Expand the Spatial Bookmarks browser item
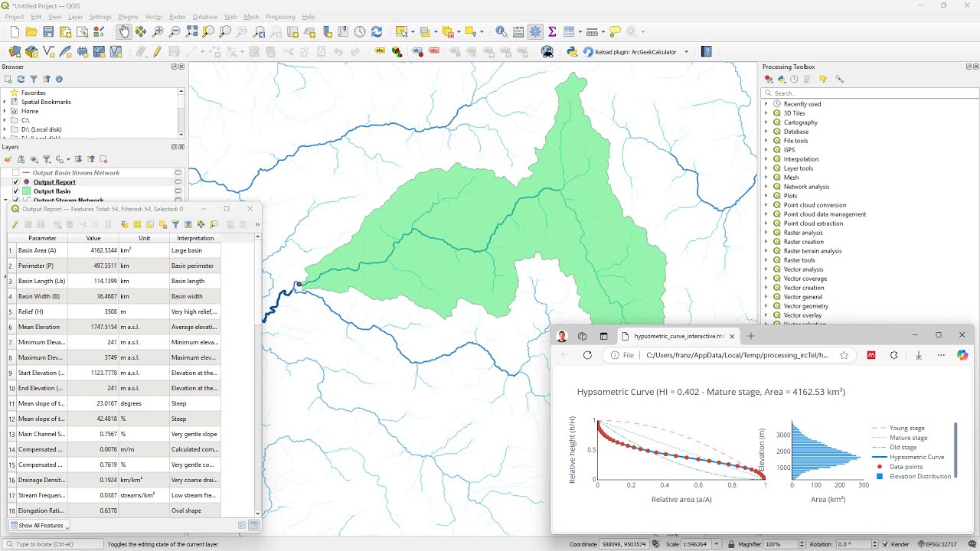980x551 pixels. pos(5,102)
